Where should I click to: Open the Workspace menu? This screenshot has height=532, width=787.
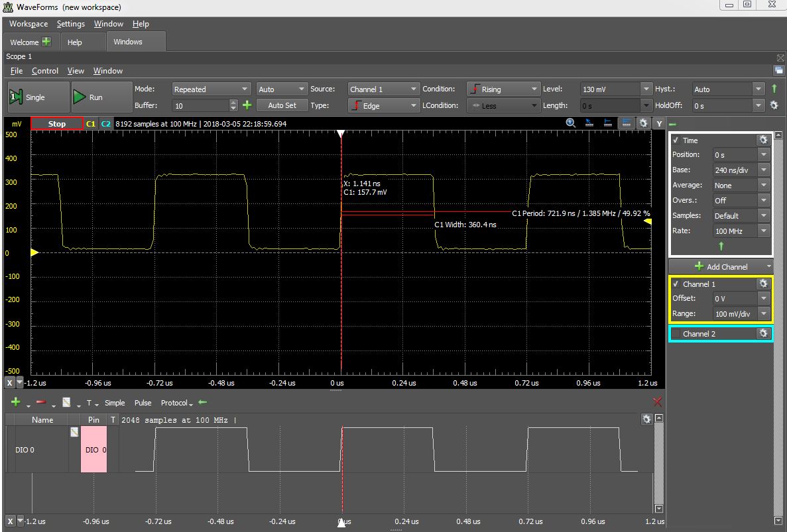pos(29,24)
